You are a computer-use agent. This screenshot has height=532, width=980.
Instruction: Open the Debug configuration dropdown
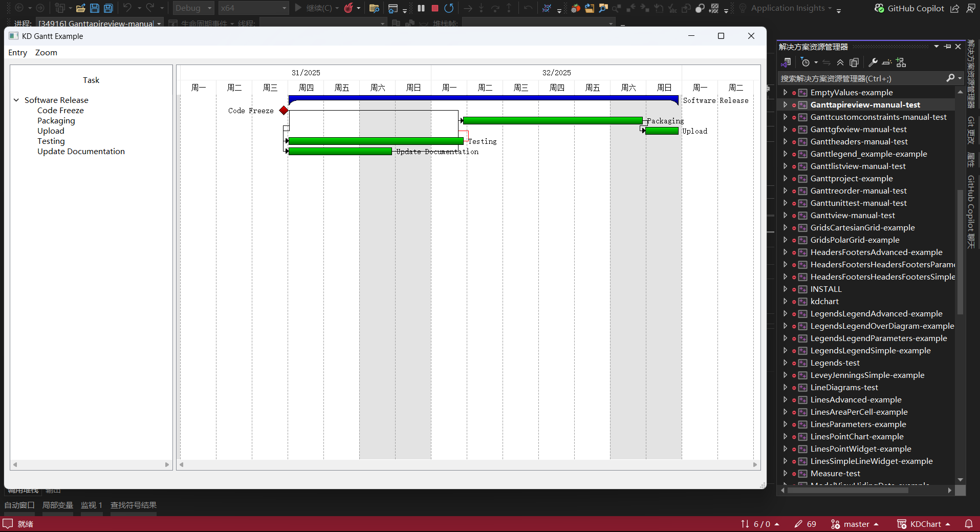[x=193, y=8]
